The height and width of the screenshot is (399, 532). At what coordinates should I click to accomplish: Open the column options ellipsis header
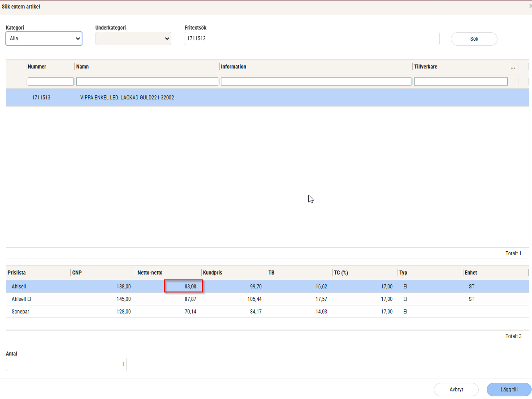click(513, 67)
